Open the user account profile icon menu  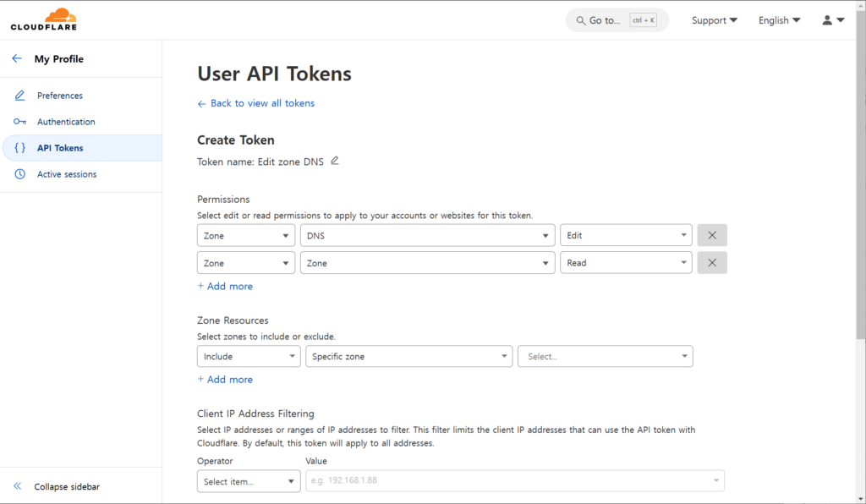(x=832, y=20)
